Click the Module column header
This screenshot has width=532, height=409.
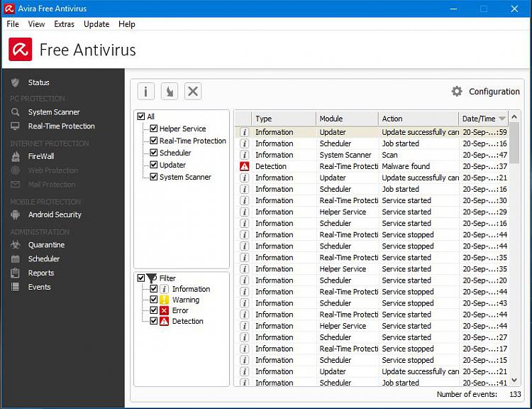347,119
